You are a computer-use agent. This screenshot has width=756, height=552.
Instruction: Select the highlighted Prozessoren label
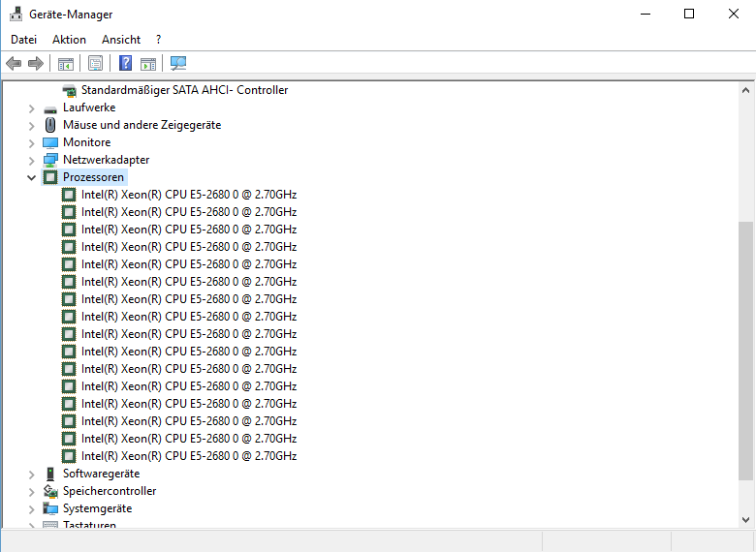[x=94, y=177]
